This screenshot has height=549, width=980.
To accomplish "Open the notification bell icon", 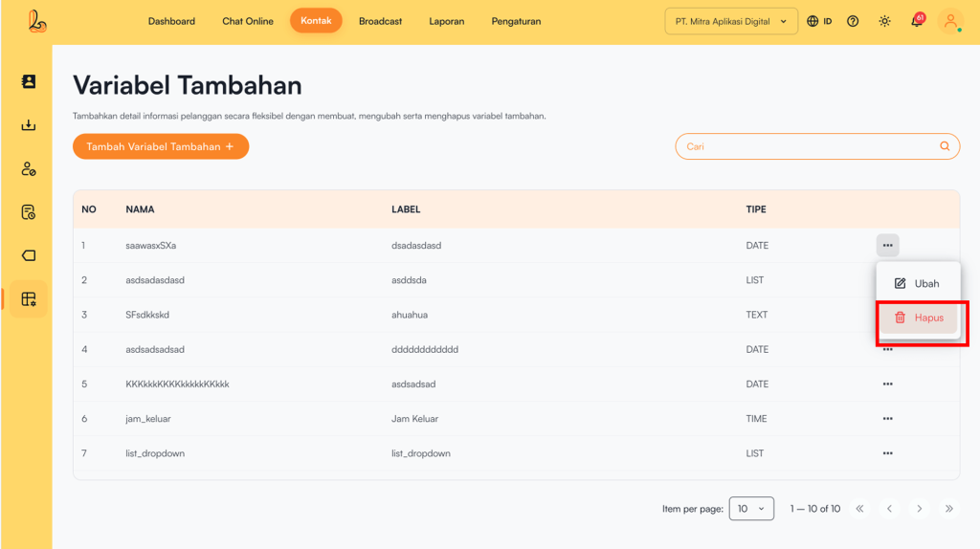I will 916,21.
